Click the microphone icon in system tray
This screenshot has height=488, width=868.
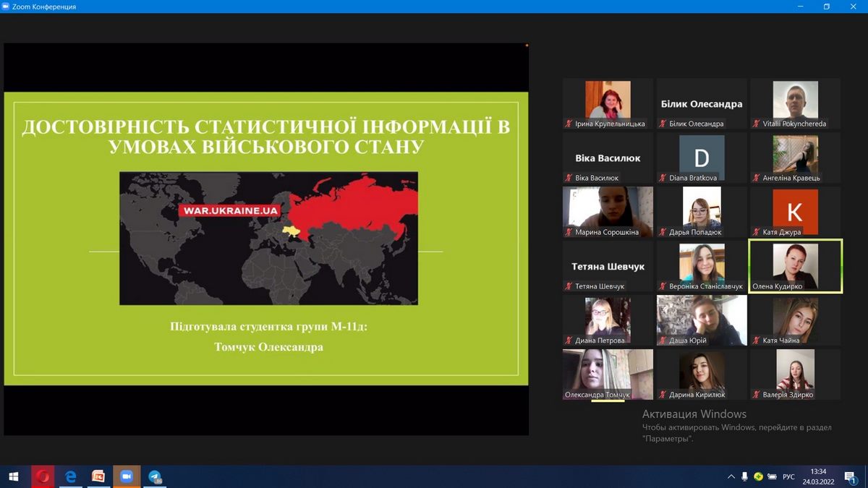745,476
